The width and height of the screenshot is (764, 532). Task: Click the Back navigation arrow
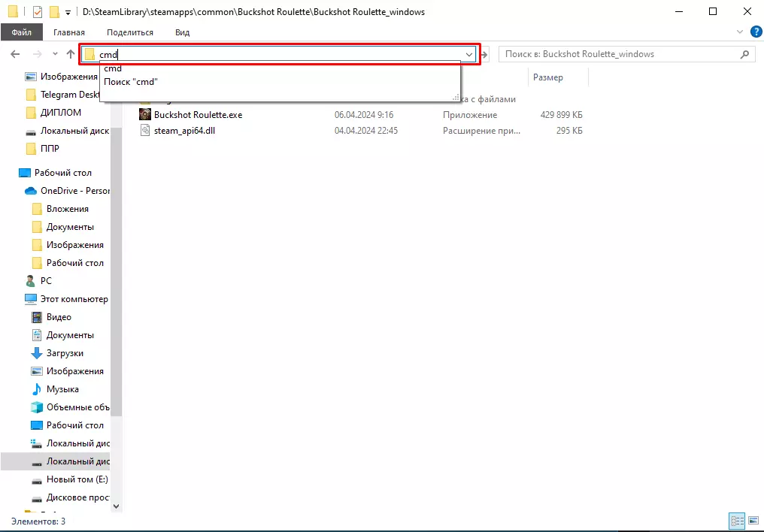[15, 54]
